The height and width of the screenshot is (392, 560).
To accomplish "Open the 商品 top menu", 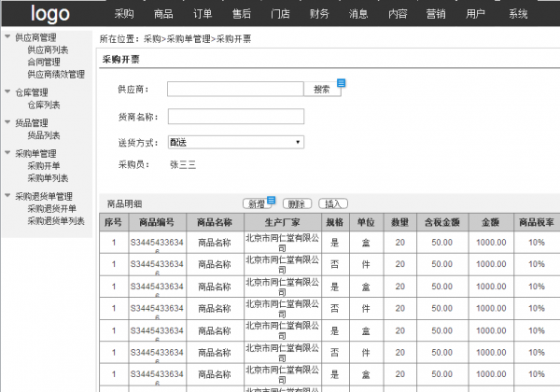I will click(163, 14).
